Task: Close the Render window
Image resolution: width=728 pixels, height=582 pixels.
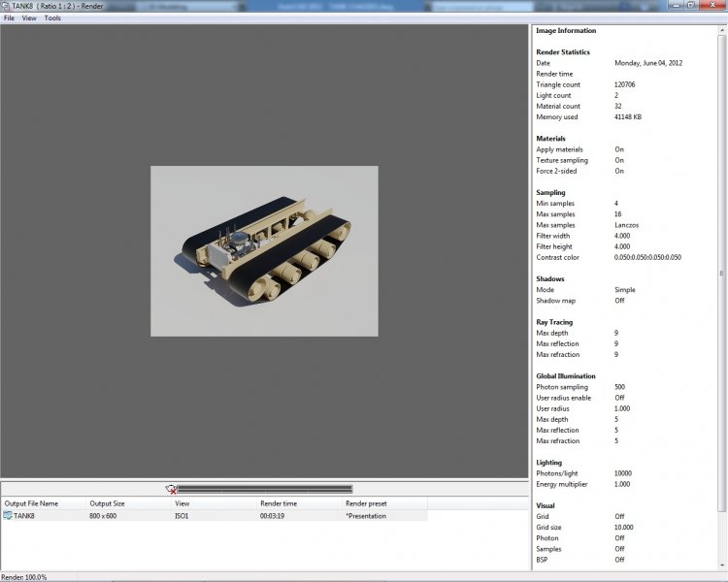Action: click(713, 5)
